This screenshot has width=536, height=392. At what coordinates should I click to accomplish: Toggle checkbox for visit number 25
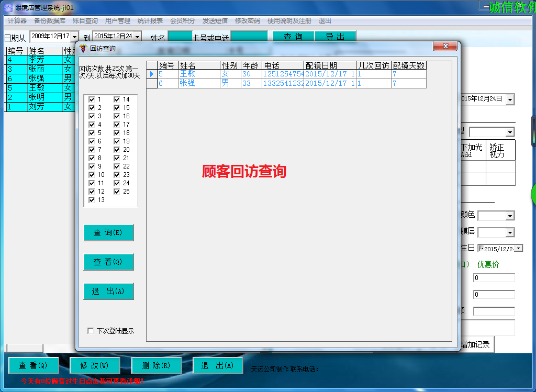(x=117, y=192)
